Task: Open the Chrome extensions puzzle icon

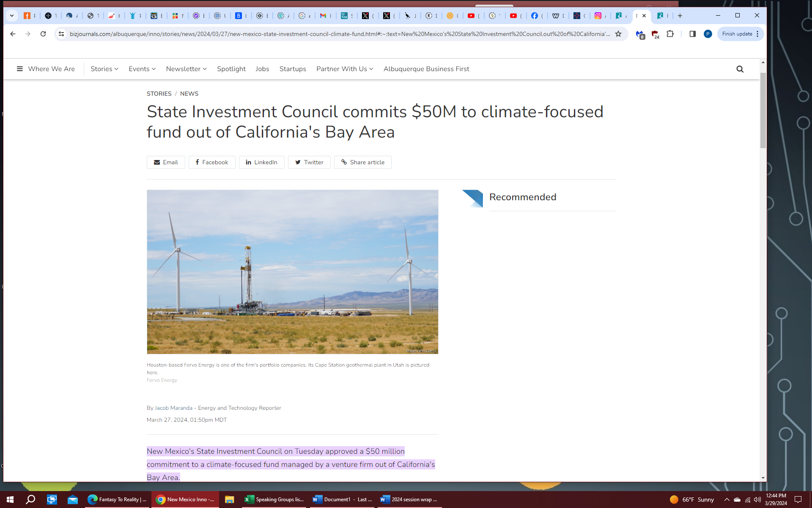Action: click(670, 34)
